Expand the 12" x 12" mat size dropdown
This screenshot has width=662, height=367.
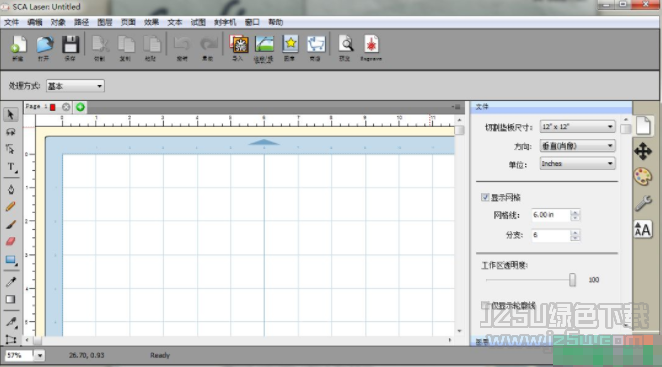click(577, 127)
